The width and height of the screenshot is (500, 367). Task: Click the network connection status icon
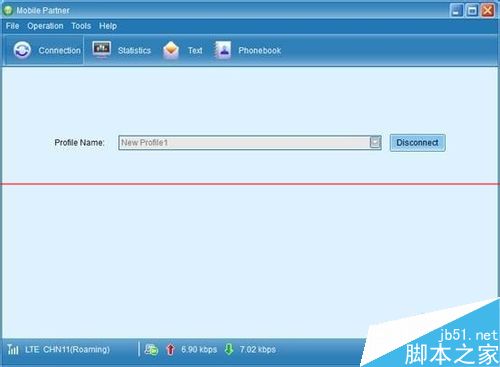(x=151, y=349)
